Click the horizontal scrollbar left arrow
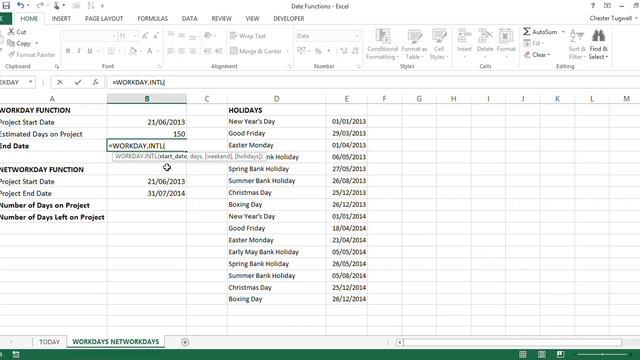640x360 pixels. click(x=400, y=342)
